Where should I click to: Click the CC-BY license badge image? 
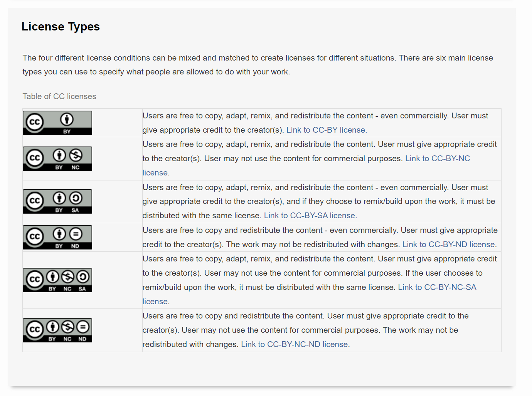click(x=57, y=123)
